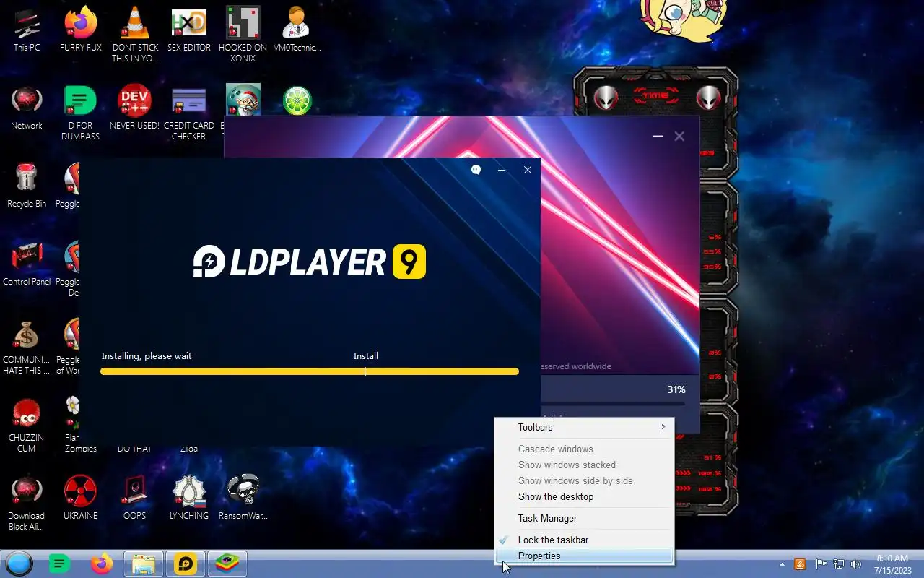
Task: Click the 31% progress bar in back installer
Action: click(613, 403)
